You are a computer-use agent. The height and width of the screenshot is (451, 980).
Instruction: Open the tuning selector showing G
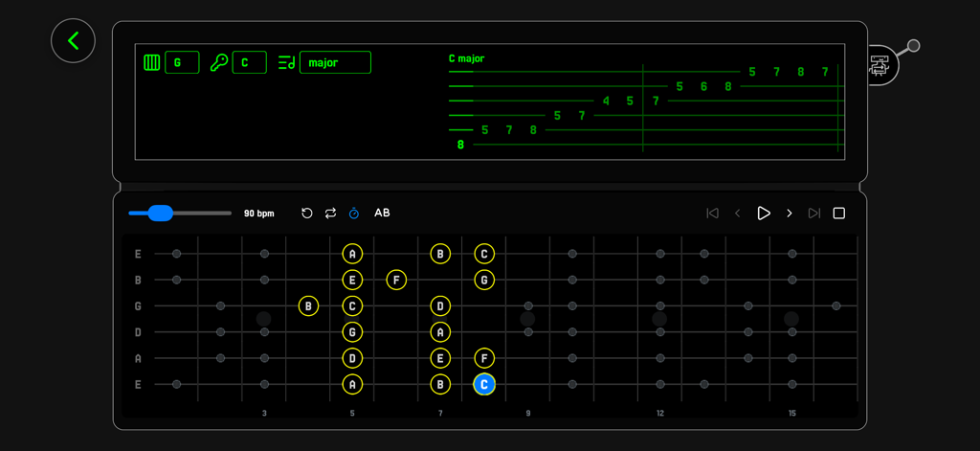tap(182, 62)
